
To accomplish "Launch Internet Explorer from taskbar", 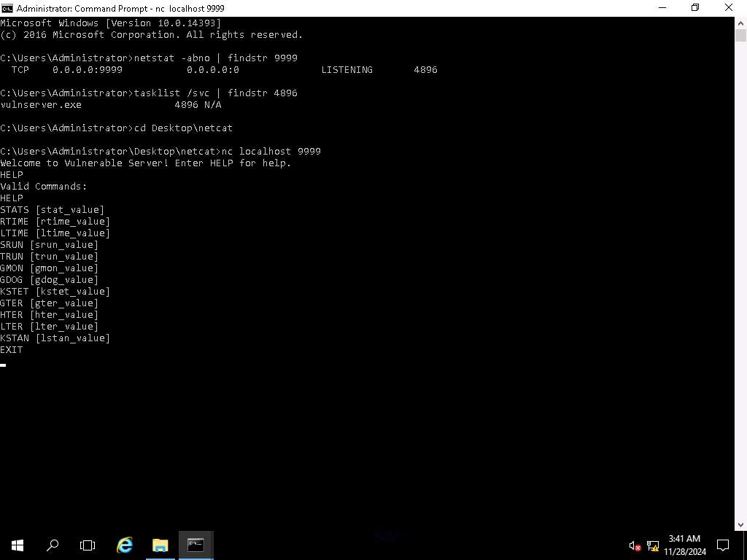I will pyautogui.click(x=125, y=545).
